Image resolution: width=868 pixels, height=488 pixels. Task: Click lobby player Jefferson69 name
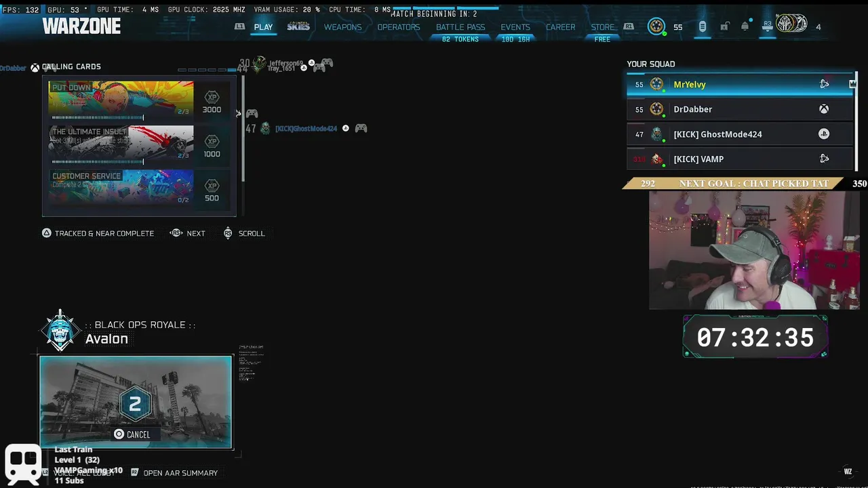point(285,63)
